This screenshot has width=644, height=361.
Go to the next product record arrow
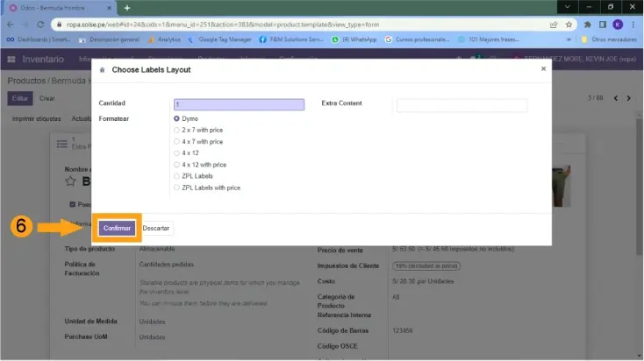click(631, 98)
